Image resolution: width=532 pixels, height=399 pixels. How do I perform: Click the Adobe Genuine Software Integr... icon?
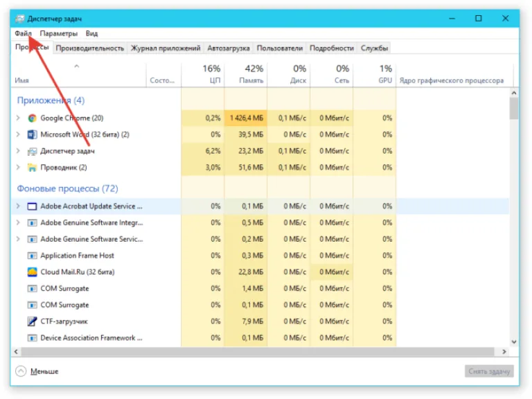(x=33, y=223)
